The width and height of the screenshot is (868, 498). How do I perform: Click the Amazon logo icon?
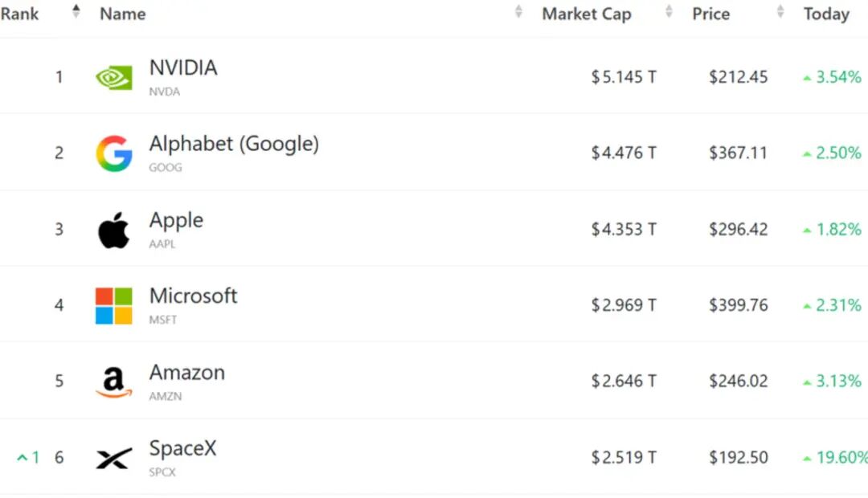tap(114, 382)
